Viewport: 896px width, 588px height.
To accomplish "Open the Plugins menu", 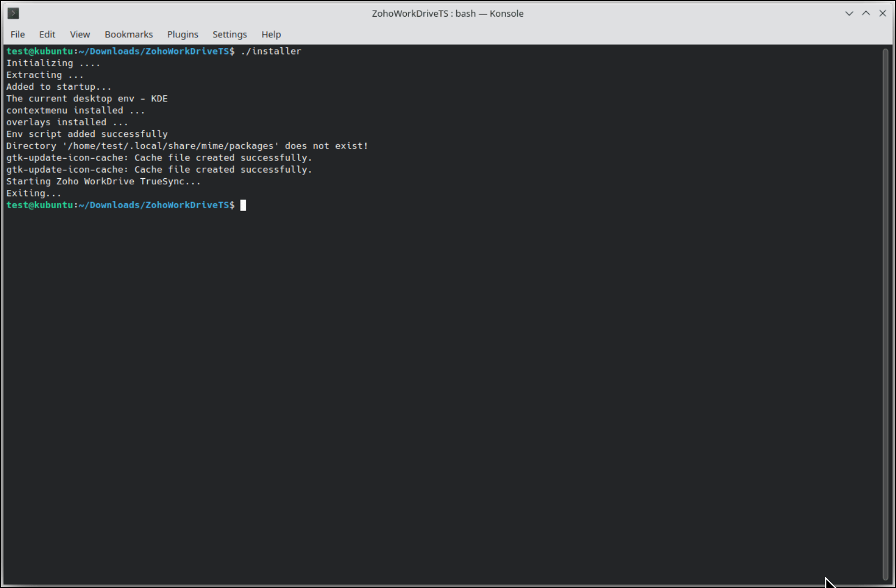I will tap(183, 35).
